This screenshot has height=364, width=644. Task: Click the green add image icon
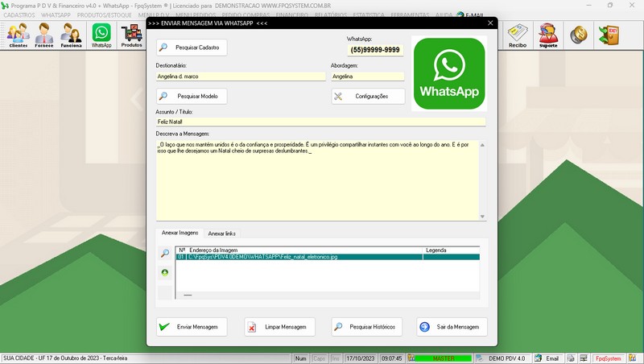coord(165,272)
